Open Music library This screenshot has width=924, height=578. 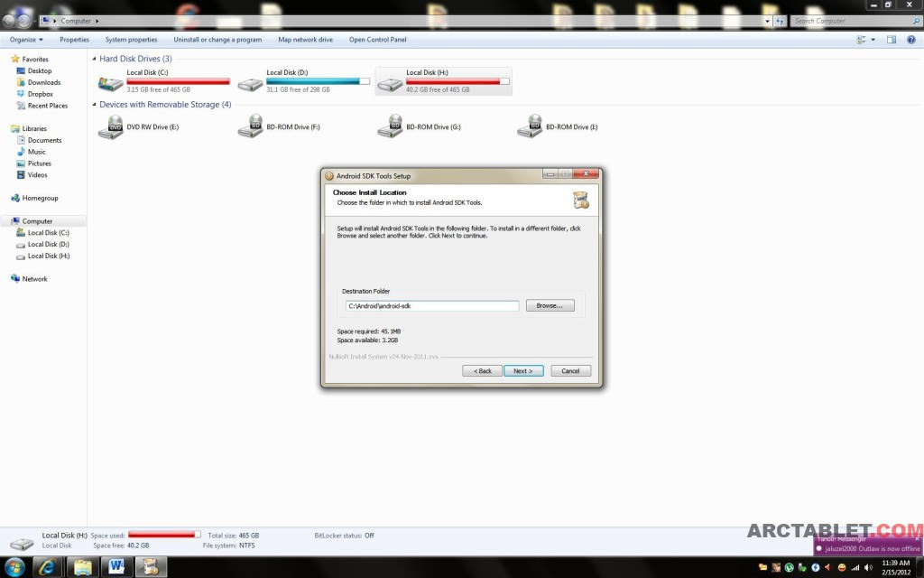coord(36,152)
